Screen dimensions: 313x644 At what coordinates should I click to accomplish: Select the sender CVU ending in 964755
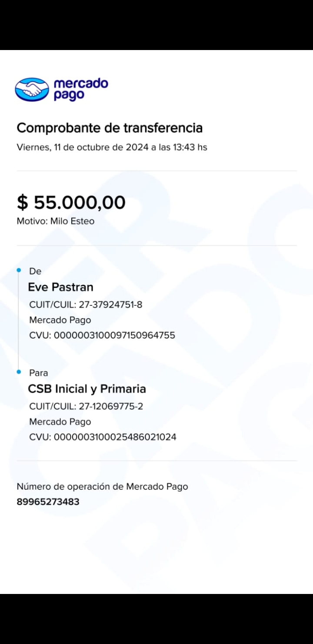(102, 335)
